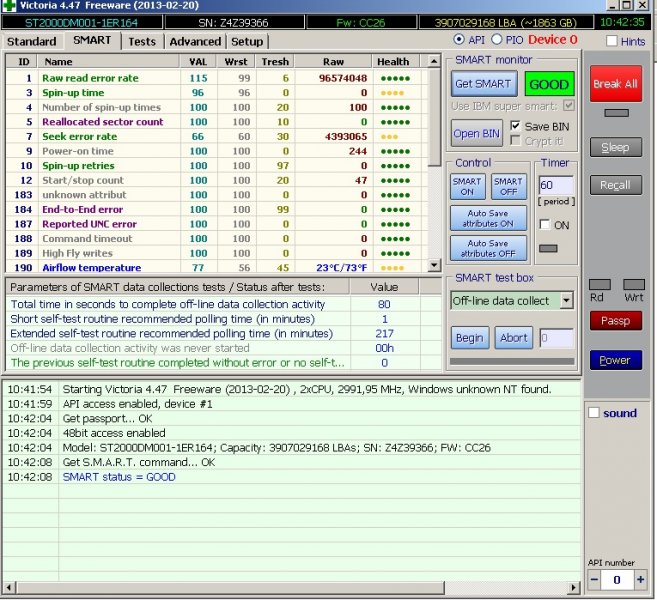Select the End-to-End error row

coord(217,209)
